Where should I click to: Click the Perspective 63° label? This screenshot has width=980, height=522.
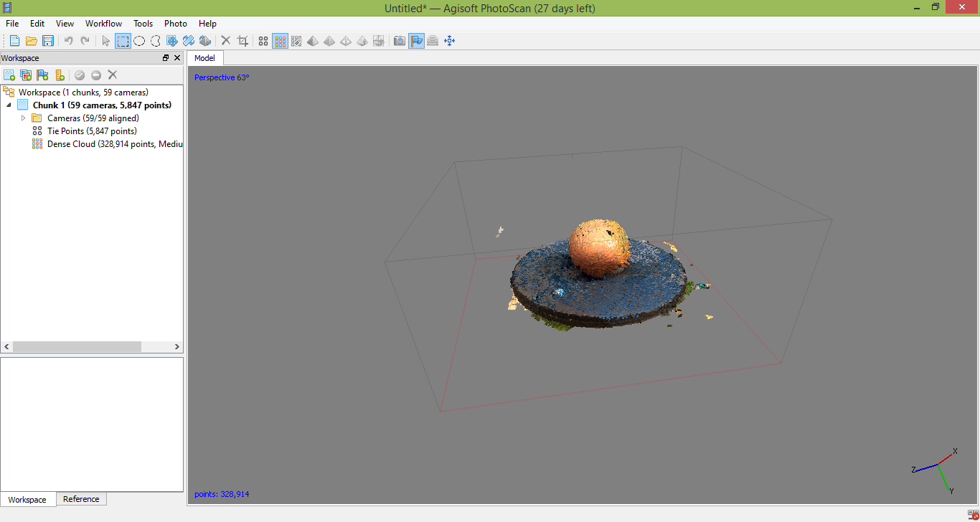[222, 77]
